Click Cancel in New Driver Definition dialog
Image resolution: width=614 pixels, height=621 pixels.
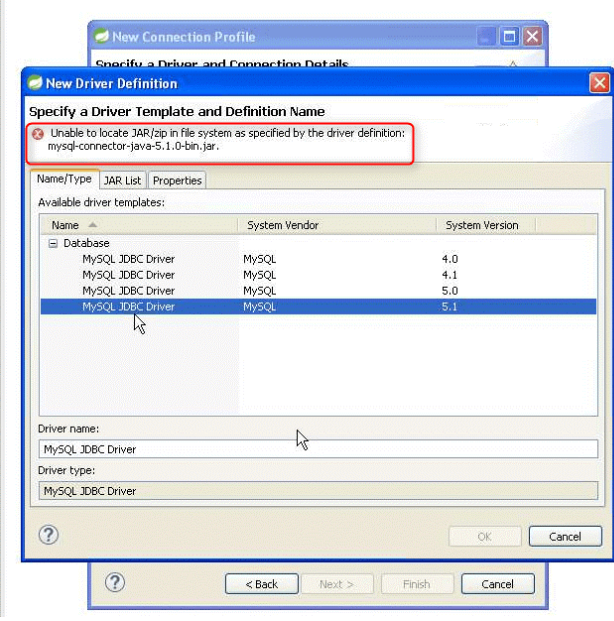click(x=565, y=537)
